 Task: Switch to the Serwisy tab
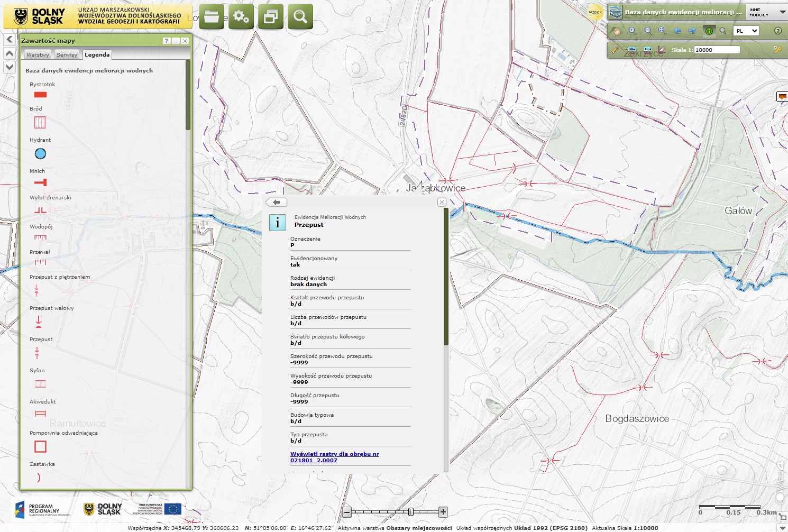[x=67, y=54]
